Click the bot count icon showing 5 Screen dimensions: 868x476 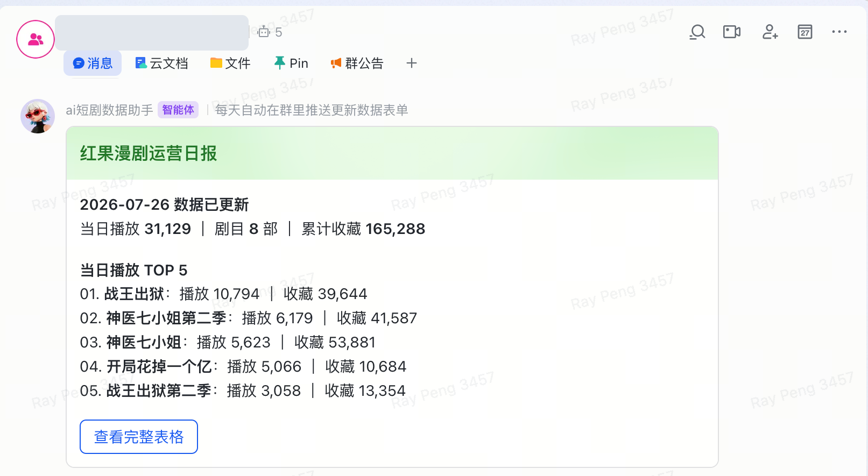[x=270, y=32]
